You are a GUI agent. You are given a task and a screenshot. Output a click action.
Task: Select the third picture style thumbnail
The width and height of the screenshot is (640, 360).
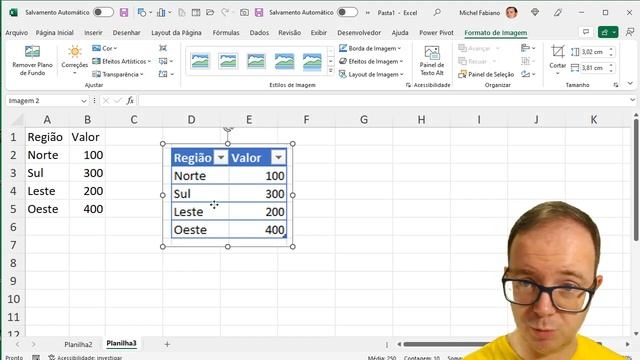[256, 61]
